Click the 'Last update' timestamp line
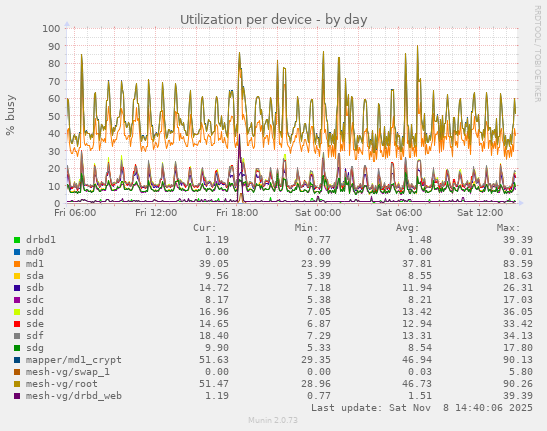 [x=422, y=408]
